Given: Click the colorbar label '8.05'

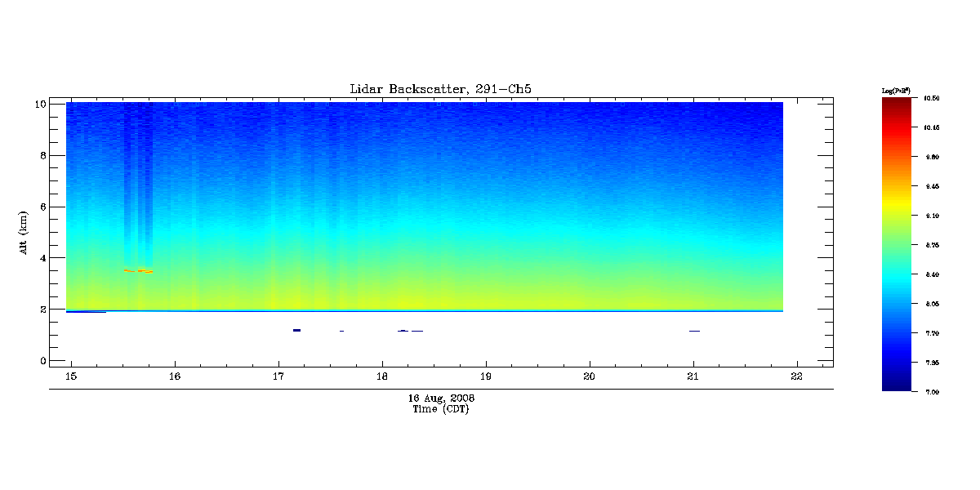Looking at the screenshot, I should pos(932,304).
